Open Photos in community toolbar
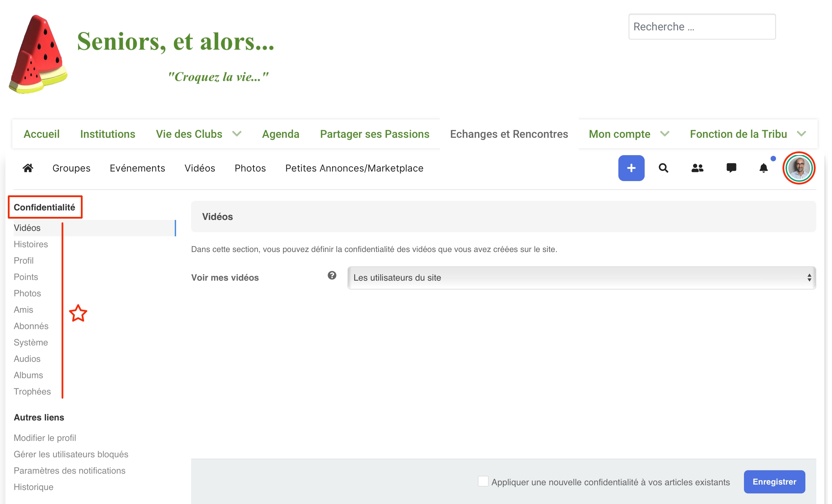832x504 pixels. 250,168
